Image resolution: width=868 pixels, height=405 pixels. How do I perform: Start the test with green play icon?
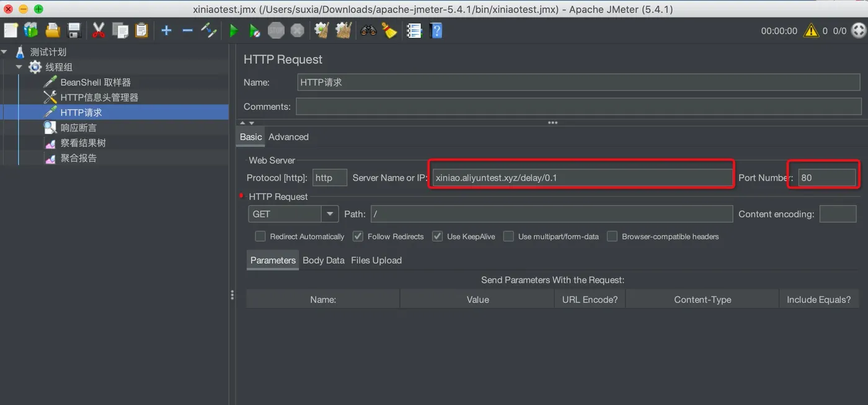[234, 30]
